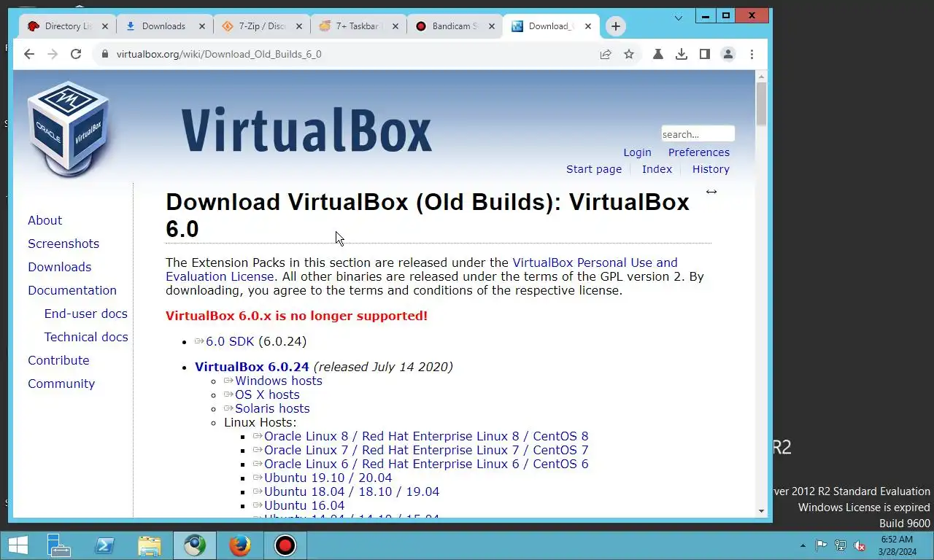Image resolution: width=934 pixels, height=560 pixels.
Task: Open Firefox from the taskbar
Action: pos(240,545)
